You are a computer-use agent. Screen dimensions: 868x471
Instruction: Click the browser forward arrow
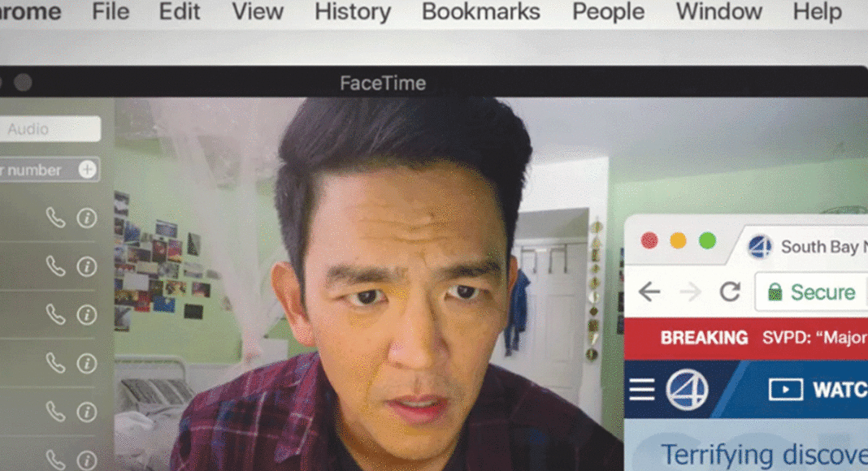click(x=690, y=292)
